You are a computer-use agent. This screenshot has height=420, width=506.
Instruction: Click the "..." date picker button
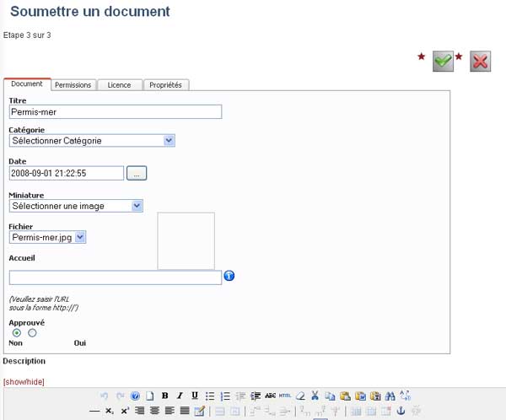point(137,173)
